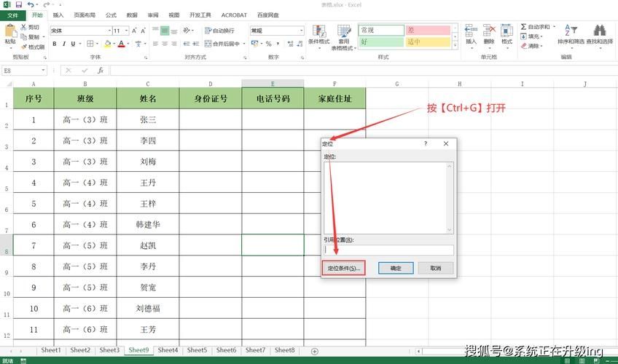Open Format as Table (套用表格格式)
The image size is (618, 364).
[344, 36]
